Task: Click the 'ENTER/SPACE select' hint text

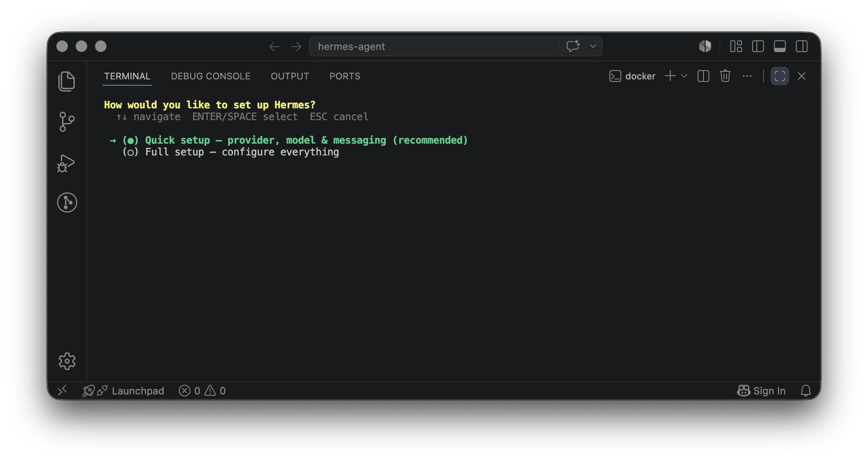Action: click(245, 117)
